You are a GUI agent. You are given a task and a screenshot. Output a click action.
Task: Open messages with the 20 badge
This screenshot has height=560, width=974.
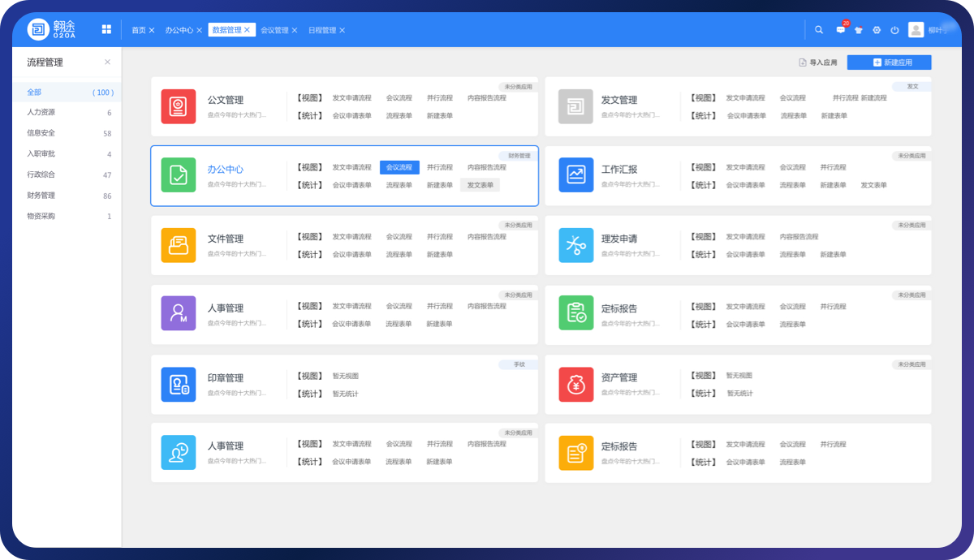(840, 30)
